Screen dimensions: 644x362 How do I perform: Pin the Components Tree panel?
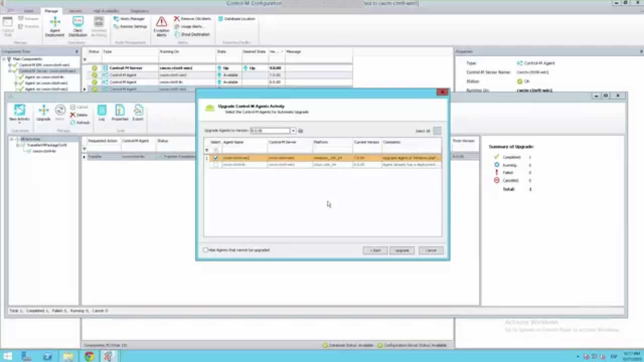click(77, 51)
